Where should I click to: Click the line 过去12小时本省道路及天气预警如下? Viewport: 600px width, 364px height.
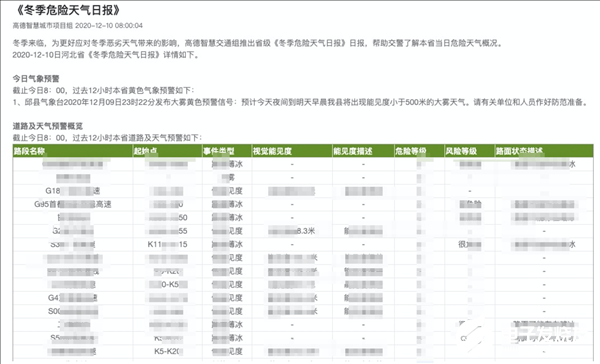(x=107, y=138)
